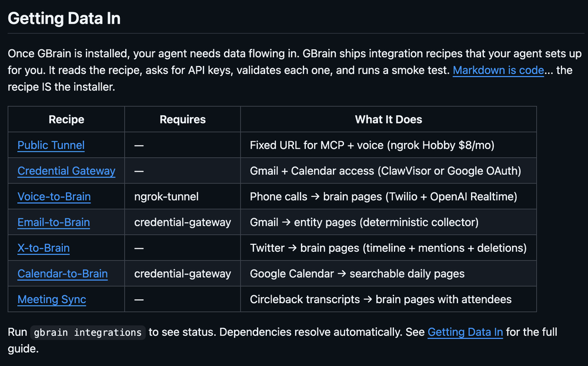This screenshot has width=588, height=366.
Task: Click the Requires column header
Action: [182, 119]
